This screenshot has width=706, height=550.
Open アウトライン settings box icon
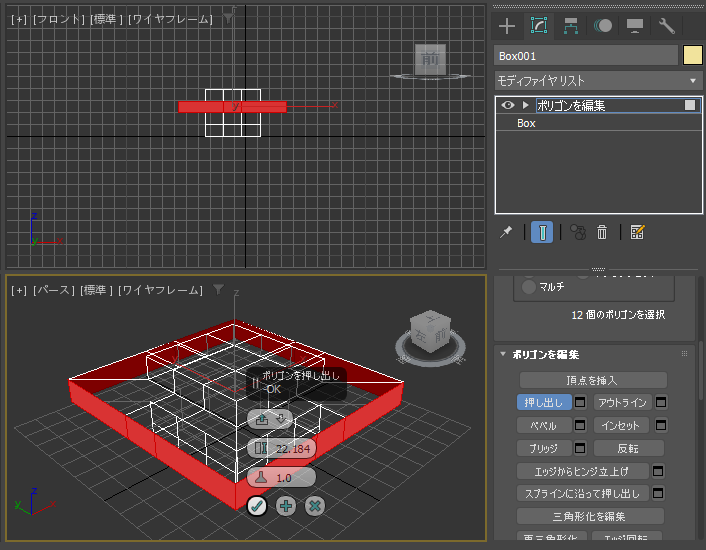(661, 402)
